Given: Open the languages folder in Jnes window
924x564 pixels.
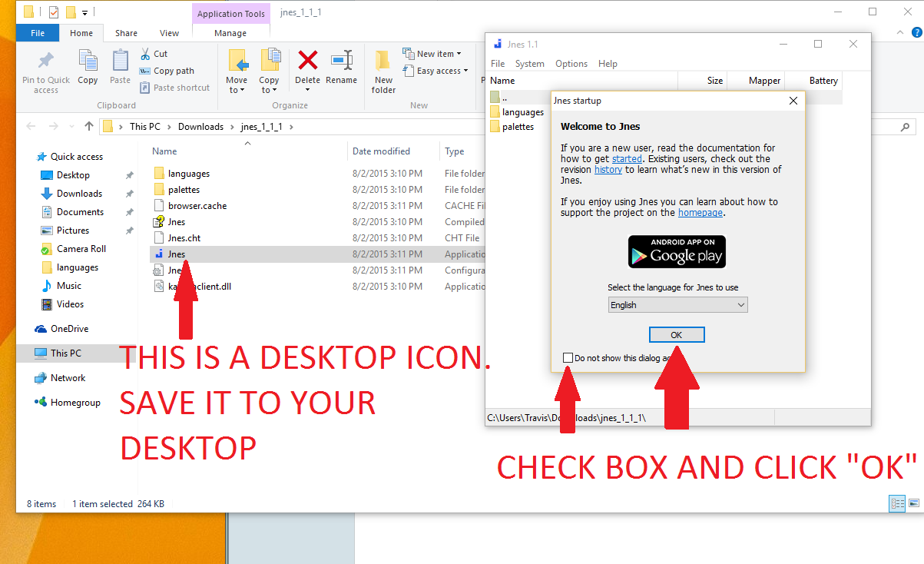Looking at the screenshot, I should [522, 112].
